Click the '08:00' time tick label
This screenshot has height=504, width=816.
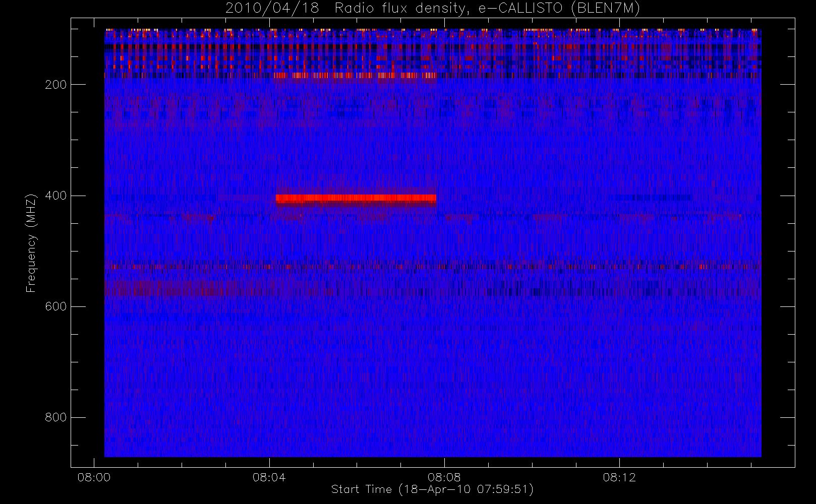click(94, 477)
